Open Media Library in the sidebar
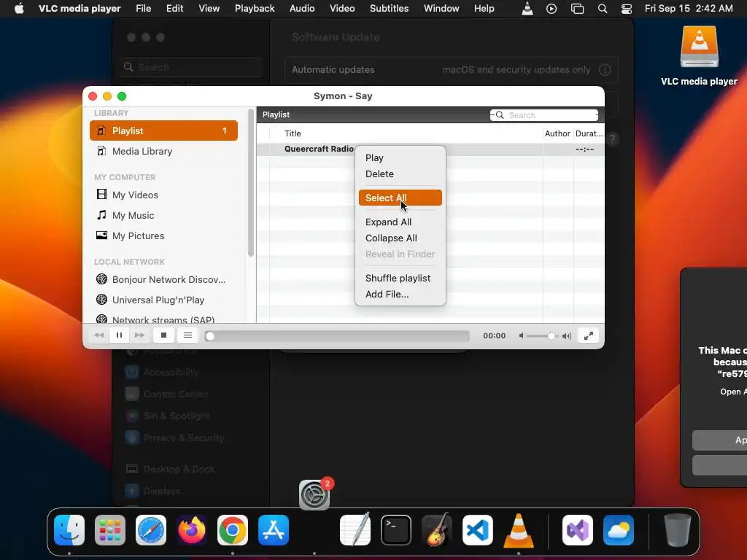The height and width of the screenshot is (560, 747). (x=163, y=151)
